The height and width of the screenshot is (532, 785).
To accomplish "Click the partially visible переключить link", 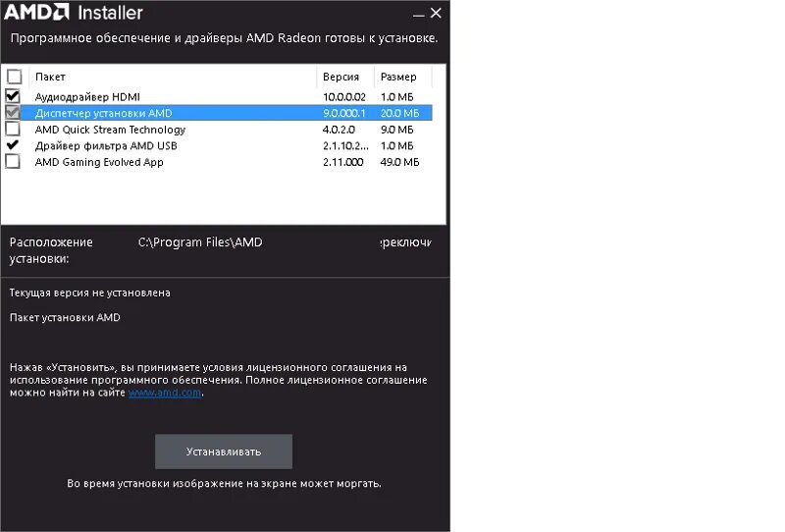I will (x=405, y=242).
